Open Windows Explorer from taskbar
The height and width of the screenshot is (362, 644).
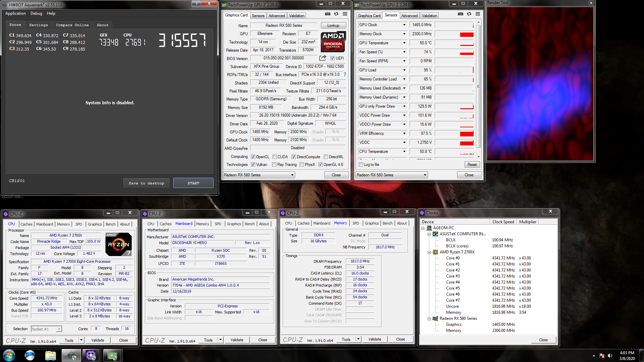point(50,355)
